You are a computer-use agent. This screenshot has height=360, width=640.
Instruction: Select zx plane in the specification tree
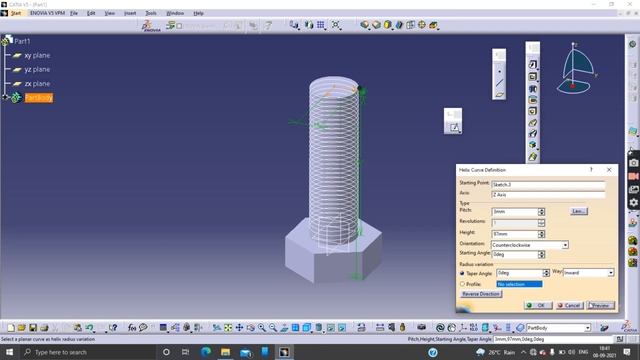37,84
